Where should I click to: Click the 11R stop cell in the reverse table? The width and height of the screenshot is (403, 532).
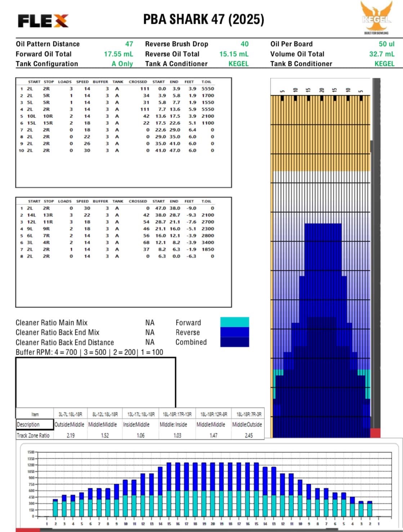(48, 222)
